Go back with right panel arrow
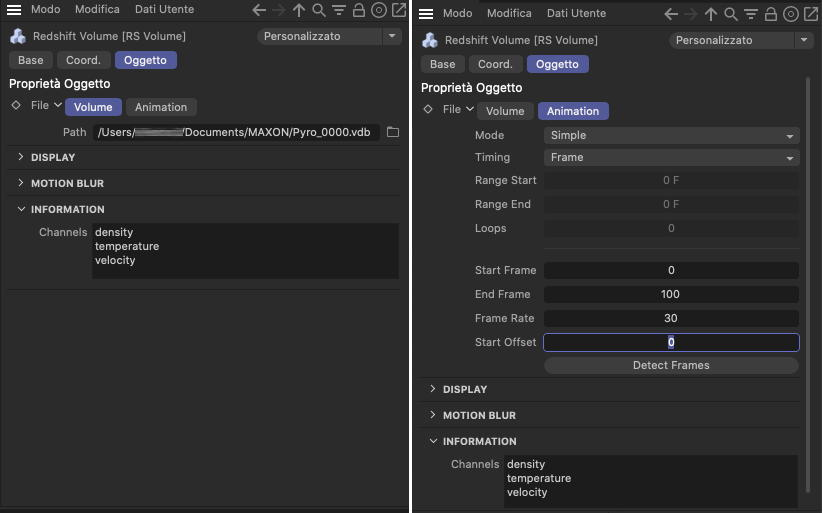 (x=671, y=14)
